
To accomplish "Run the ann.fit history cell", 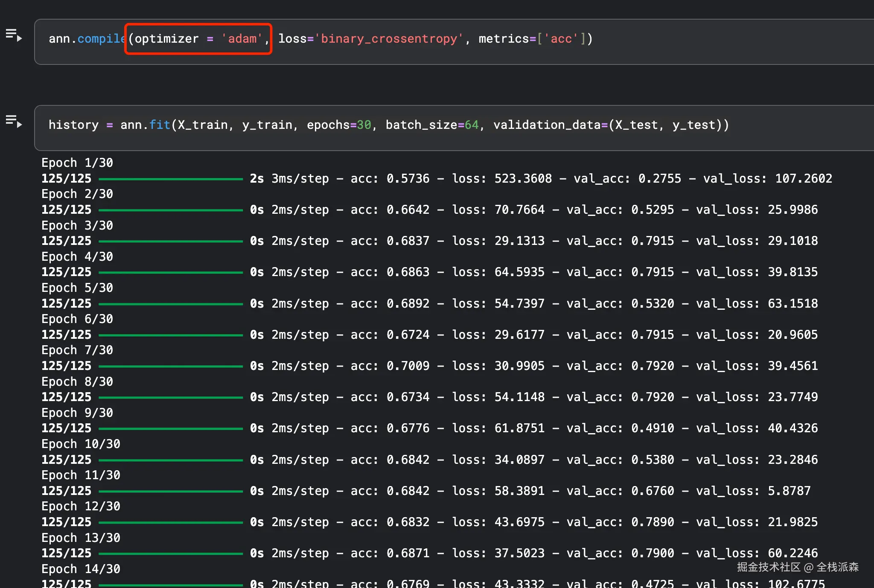I will (14, 121).
